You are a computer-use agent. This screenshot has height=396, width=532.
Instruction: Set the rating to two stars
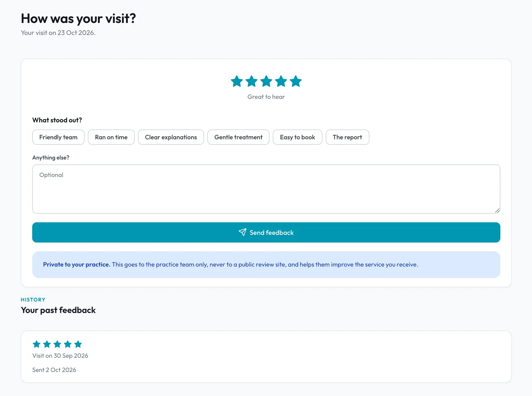coord(251,81)
